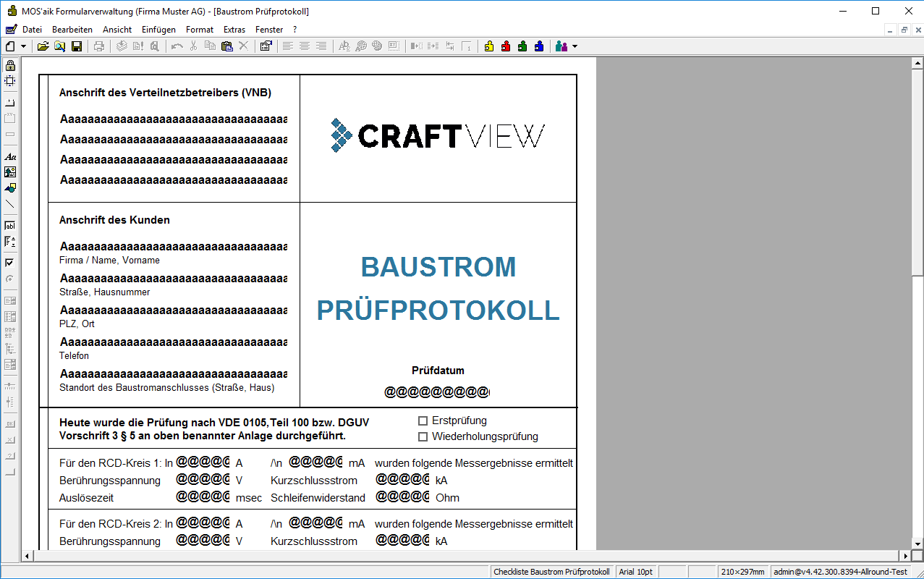The image size is (924, 579).
Task: Choose the text input field tool (abl)
Action: coord(10,226)
